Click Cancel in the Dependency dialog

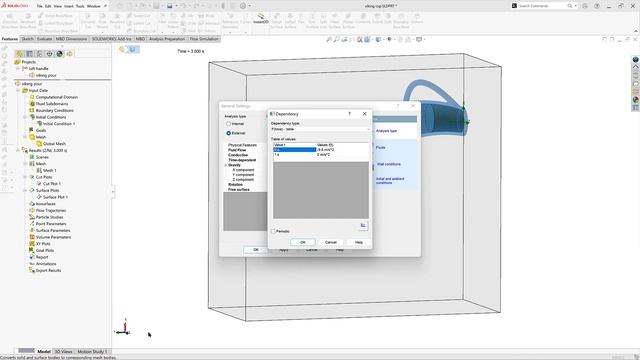click(331, 242)
